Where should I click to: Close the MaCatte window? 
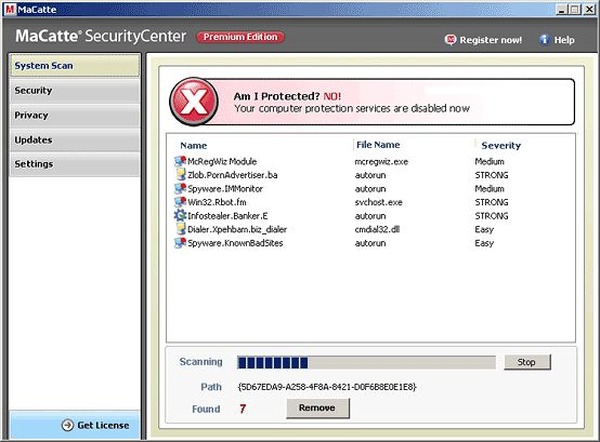click(590, 9)
